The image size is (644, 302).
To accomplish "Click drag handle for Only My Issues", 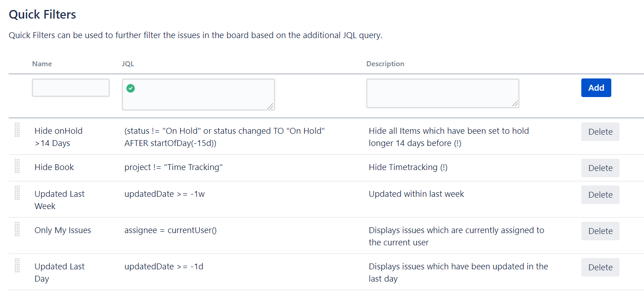I will click(17, 229).
